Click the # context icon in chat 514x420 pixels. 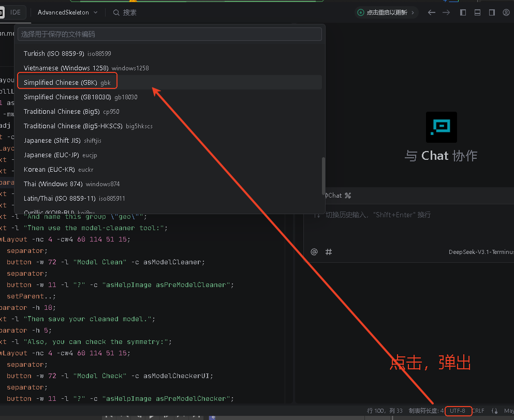tap(329, 252)
